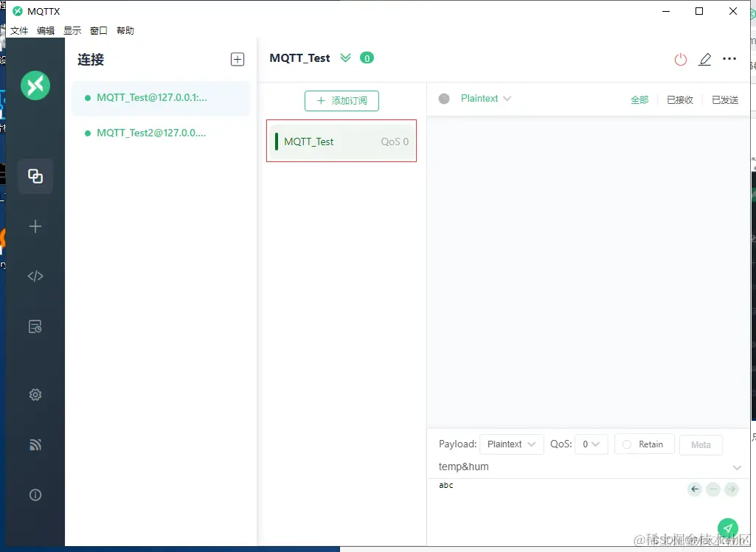This screenshot has height=552, width=756.
Task: Create a new connection via sidebar plus
Action: point(35,226)
